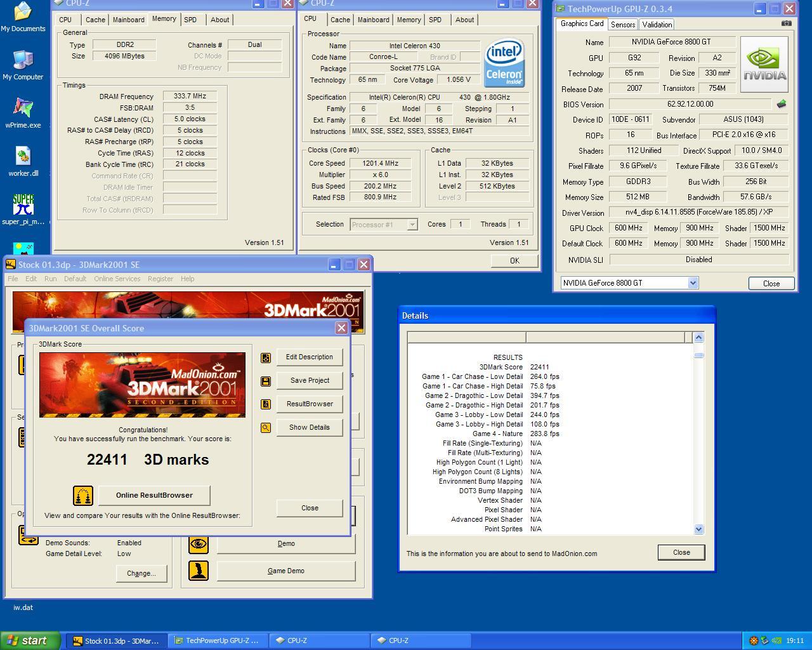
Task: Click the options icon beside Demo Sounds
Action: 29,535
